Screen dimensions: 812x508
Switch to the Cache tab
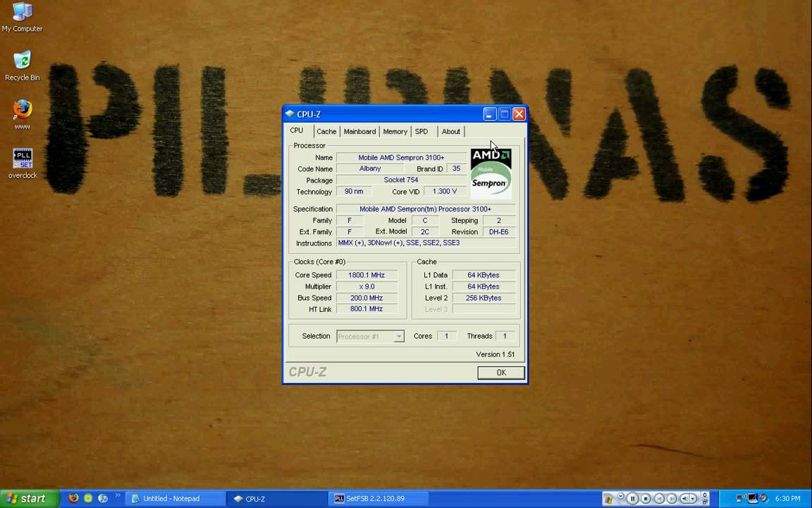(327, 132)
